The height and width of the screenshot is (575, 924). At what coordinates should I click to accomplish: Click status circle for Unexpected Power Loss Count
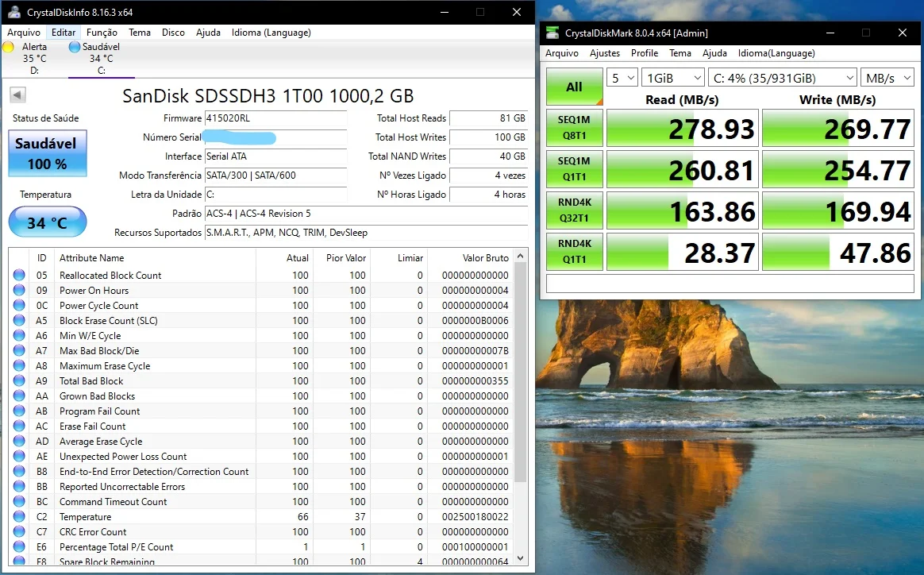(19, 457)
